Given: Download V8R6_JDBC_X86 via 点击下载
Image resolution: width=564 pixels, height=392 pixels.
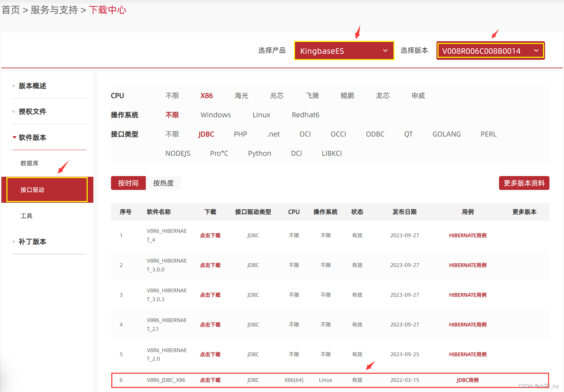Looking at the screenshot, I should point(210,380).
